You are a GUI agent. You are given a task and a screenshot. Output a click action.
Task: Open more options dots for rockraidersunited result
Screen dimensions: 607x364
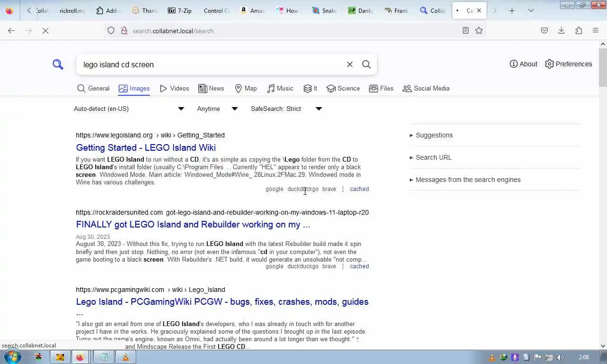coord(343,266)
